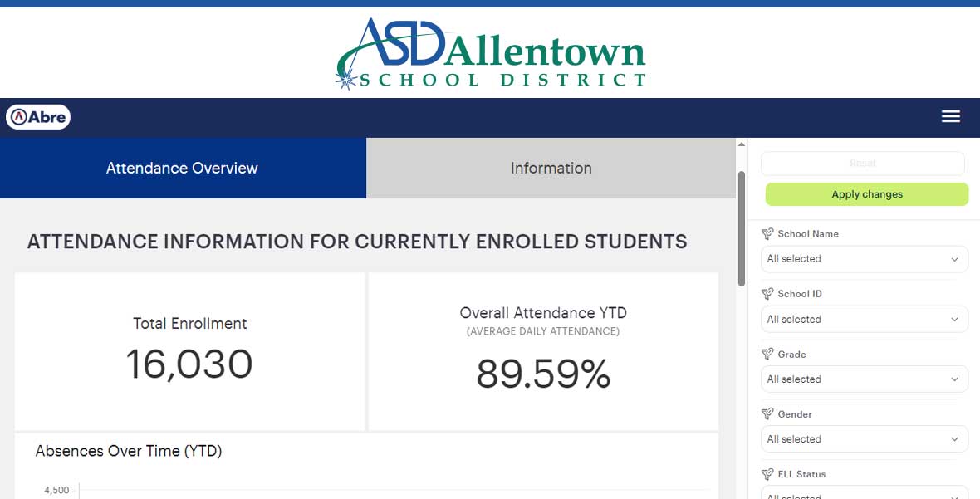
Task: Open the Grade filter dropdown
Action: pos(865,379)
